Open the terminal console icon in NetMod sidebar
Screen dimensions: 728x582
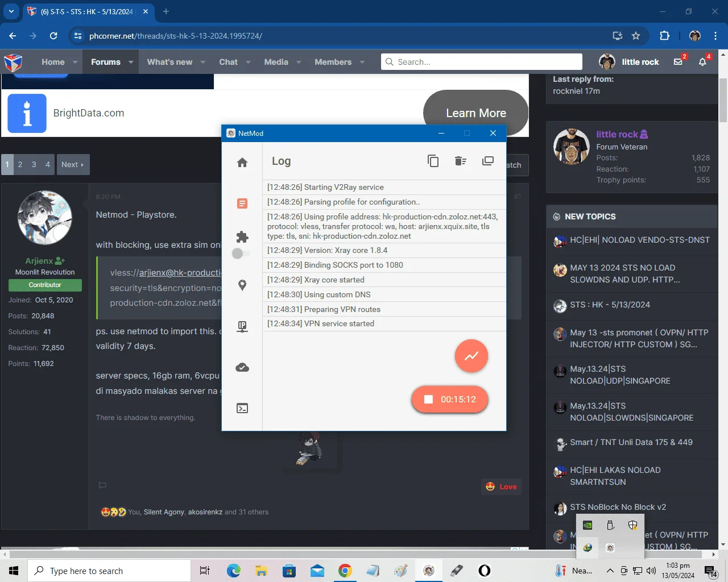(242, 408)
